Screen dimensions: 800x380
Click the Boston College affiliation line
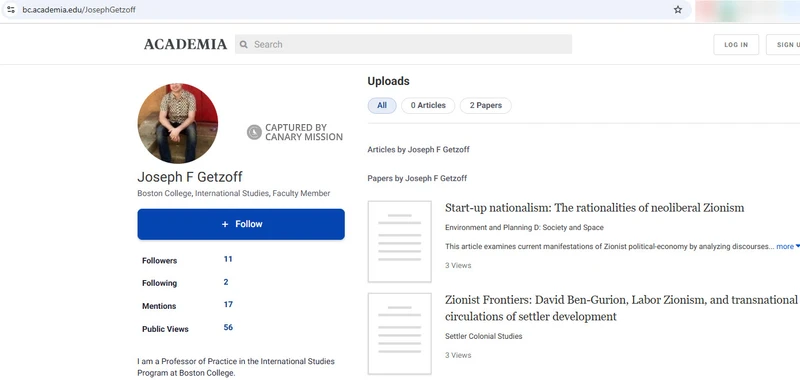234,193
